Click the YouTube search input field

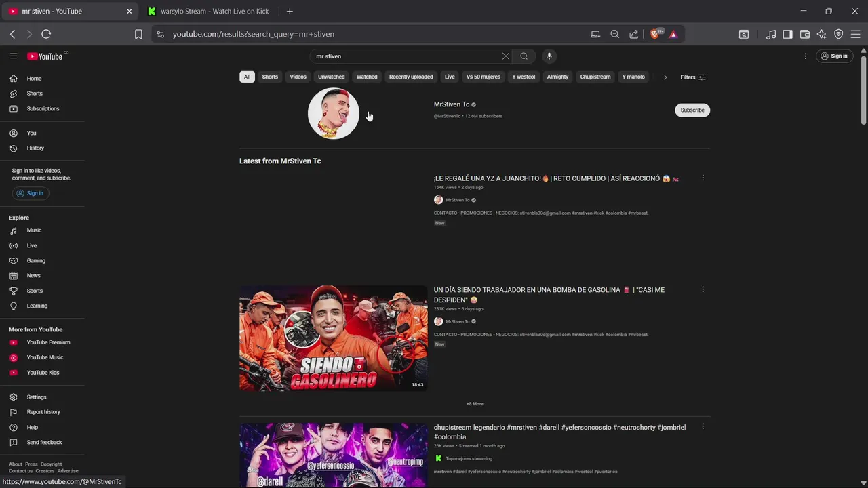click(x=406, y=56)
